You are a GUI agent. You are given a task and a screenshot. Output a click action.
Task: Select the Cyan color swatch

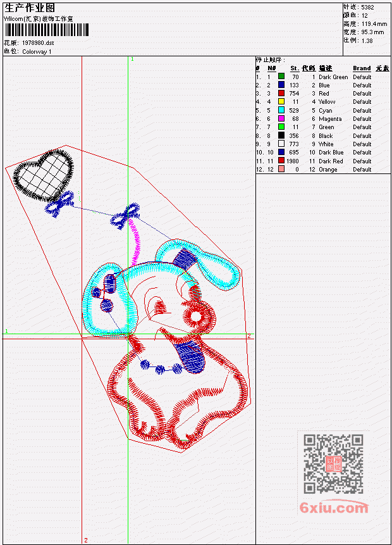[x=281, y=110]
